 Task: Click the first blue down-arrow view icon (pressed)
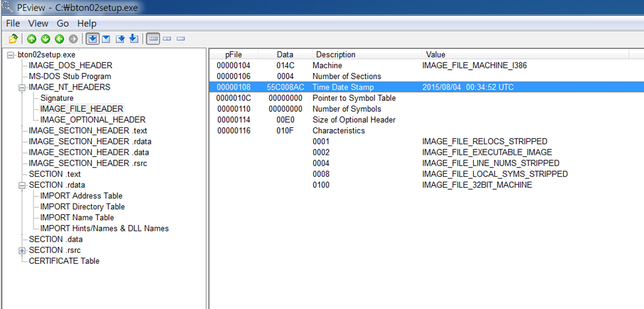coord(92,39)
